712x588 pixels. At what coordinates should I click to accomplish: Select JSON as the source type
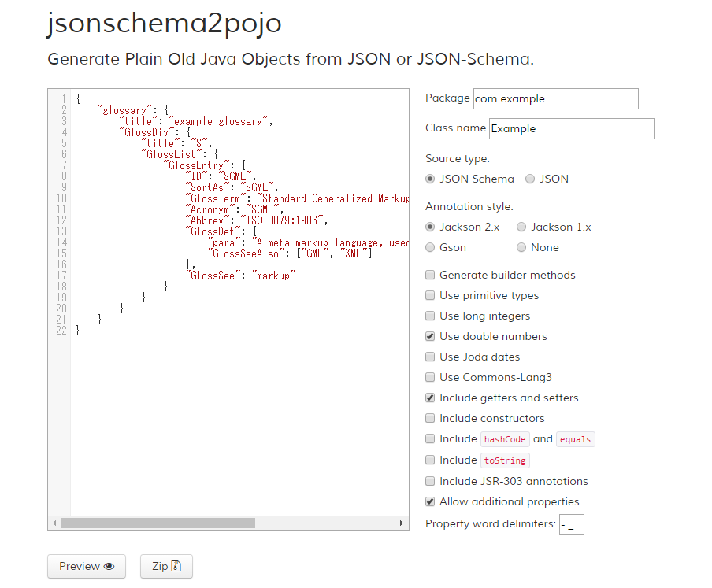click(x=530, y=179)
